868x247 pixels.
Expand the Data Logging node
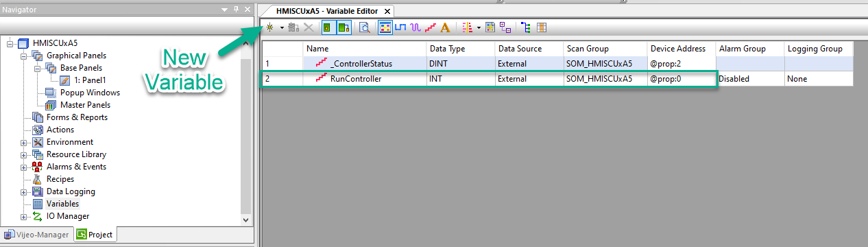(23, 191)
